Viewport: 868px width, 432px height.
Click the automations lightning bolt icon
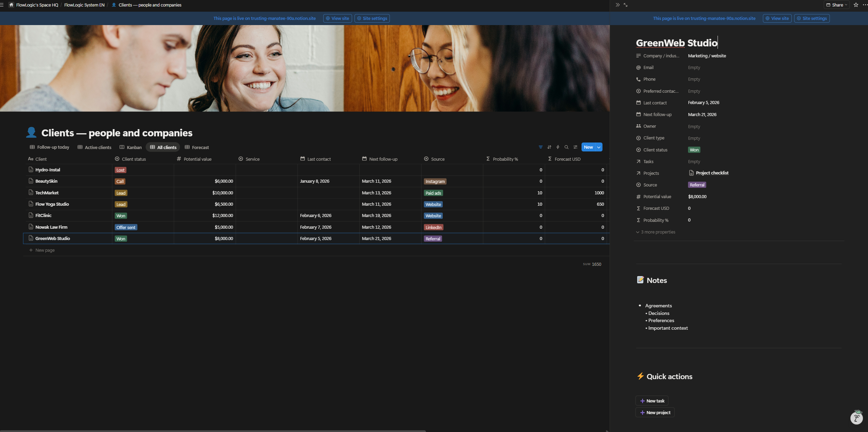coord(557,147)
